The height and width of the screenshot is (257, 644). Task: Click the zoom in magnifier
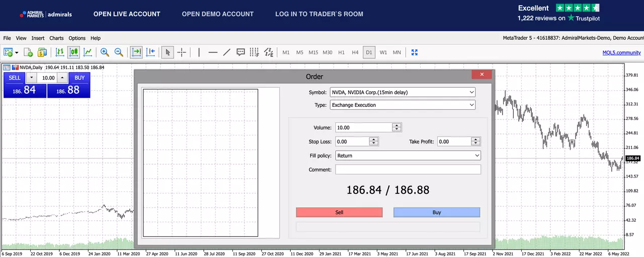coord(105,52)
